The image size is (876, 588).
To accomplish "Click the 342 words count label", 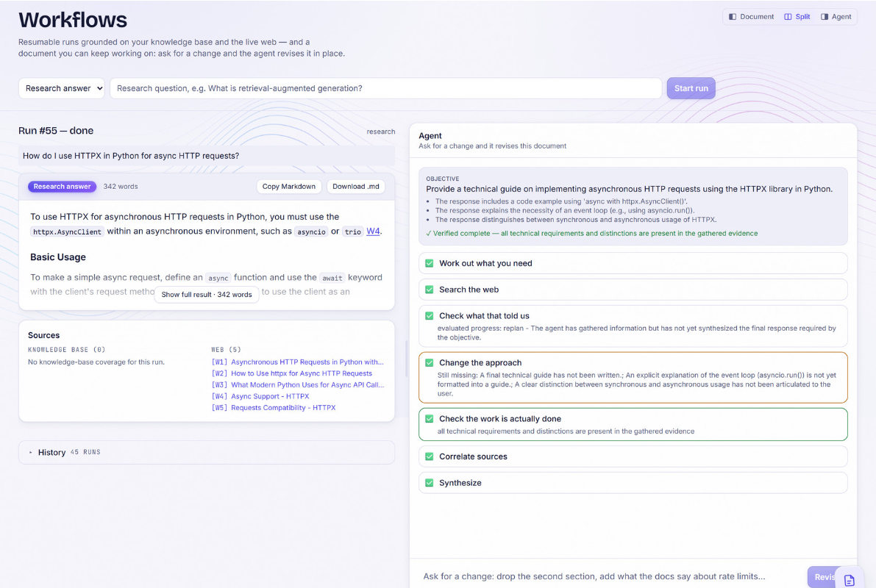I will 121,187.
